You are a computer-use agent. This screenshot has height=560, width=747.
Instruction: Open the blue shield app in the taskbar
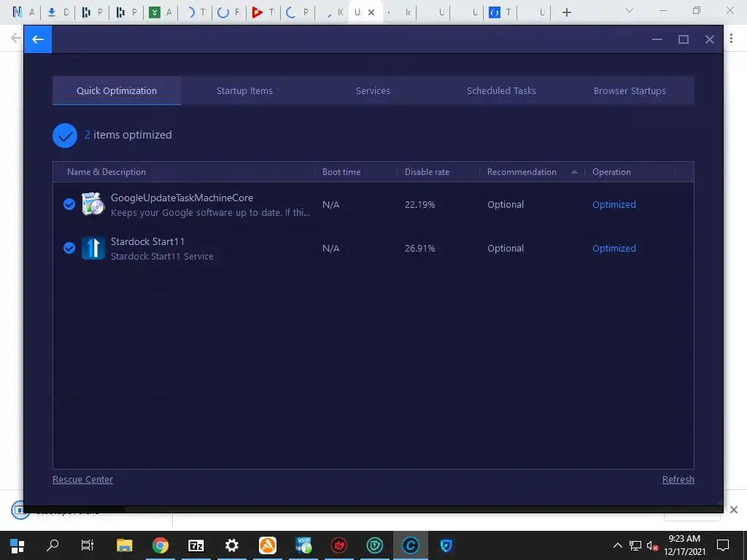446,545
